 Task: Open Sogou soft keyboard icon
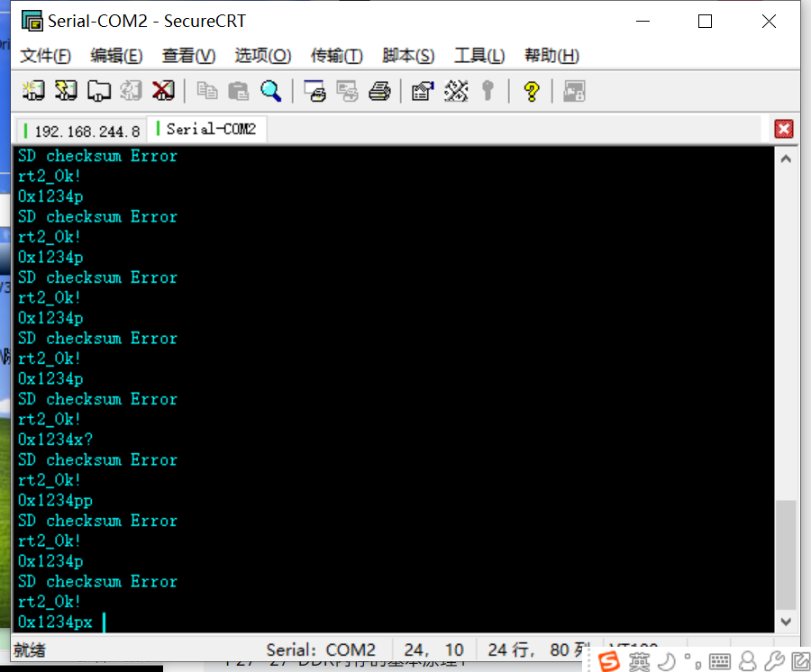(719, 661)
